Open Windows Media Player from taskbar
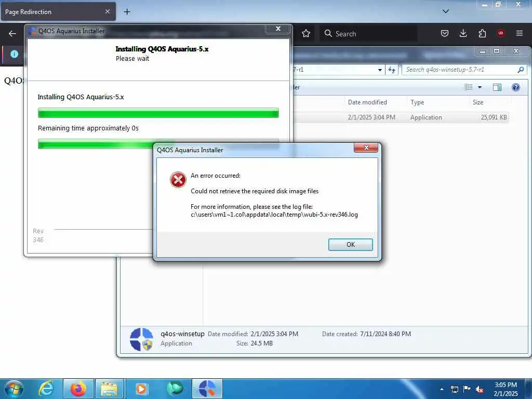532x399 pixels. pos(141,389)
